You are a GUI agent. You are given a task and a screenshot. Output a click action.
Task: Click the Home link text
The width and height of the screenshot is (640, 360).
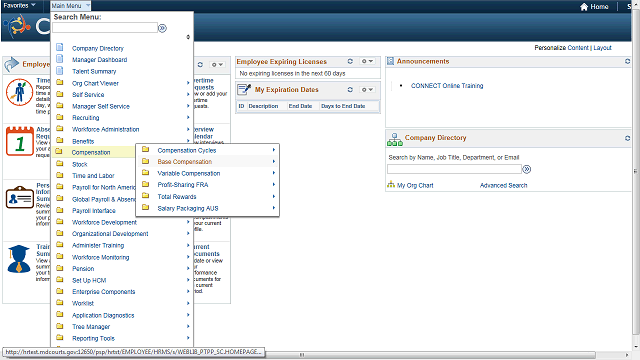(x=599, y=7)
